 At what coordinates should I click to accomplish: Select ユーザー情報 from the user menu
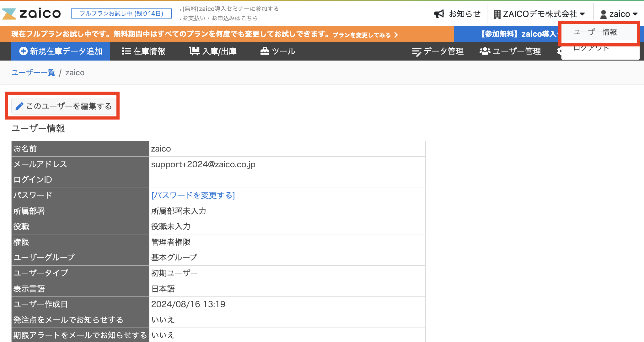pyautogui.click(x=595, y=32)
